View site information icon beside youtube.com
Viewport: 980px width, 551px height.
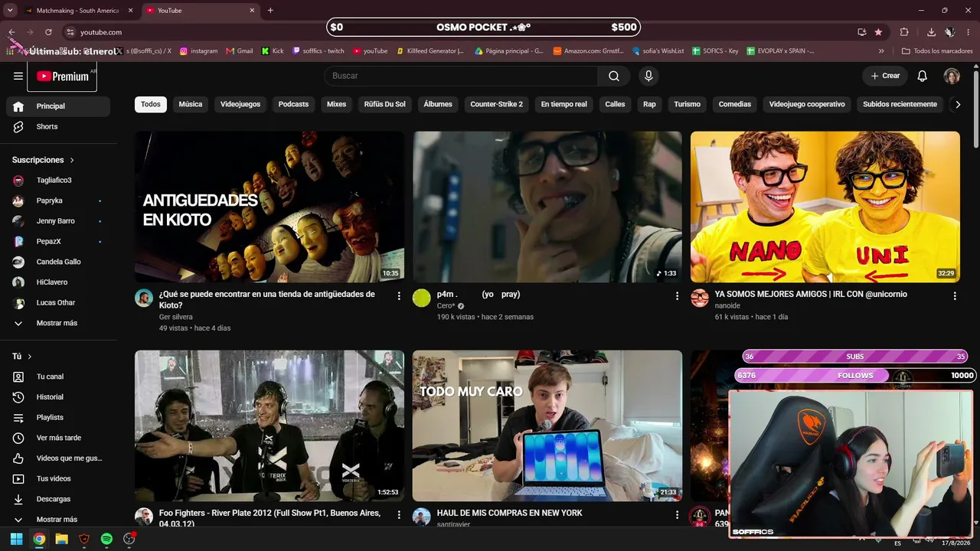click(70, 32)
